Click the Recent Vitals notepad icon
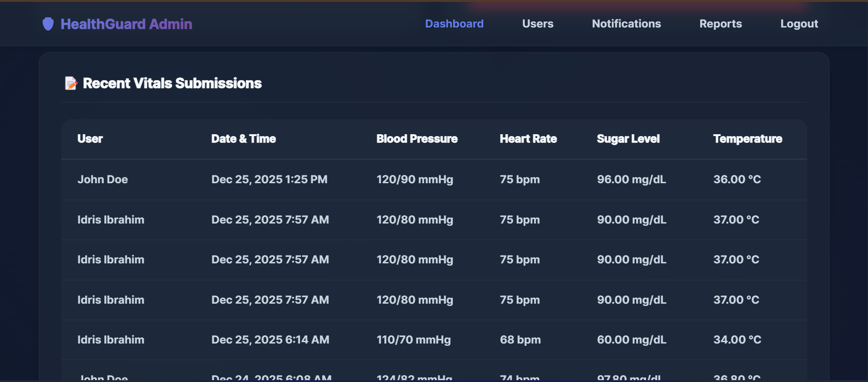Screen dimensions: 868x382 coord(71,83)
